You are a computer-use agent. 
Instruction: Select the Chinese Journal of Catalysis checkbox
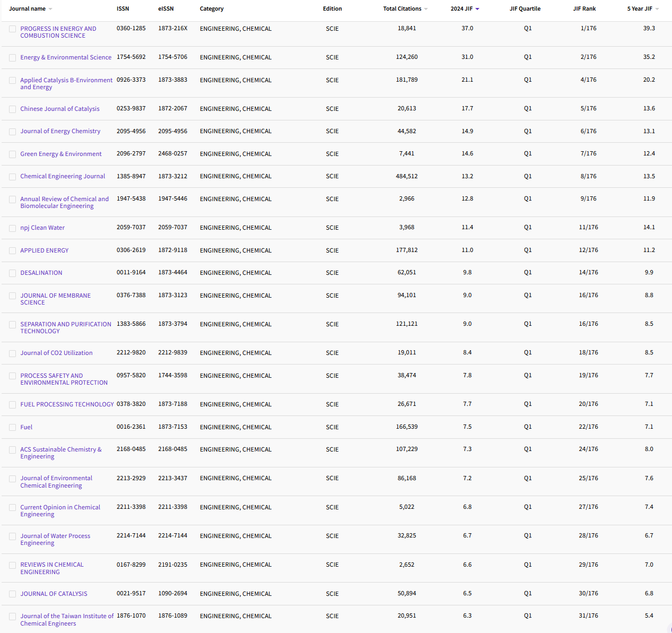[12, 109]
